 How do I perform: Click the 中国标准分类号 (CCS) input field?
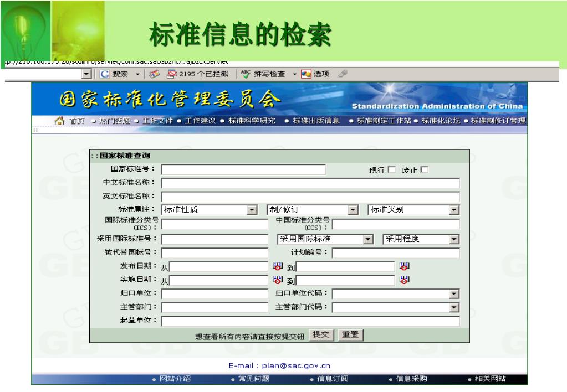click(396, 224)
